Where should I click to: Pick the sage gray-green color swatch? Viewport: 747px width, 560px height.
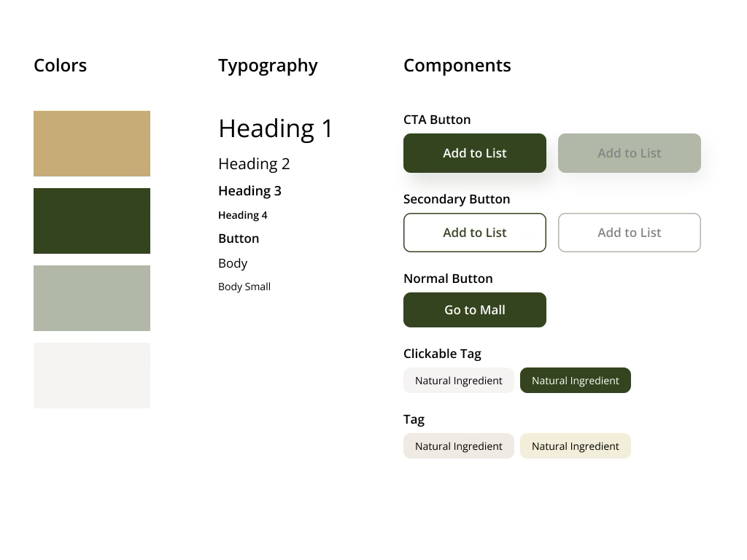coord(92,298)
